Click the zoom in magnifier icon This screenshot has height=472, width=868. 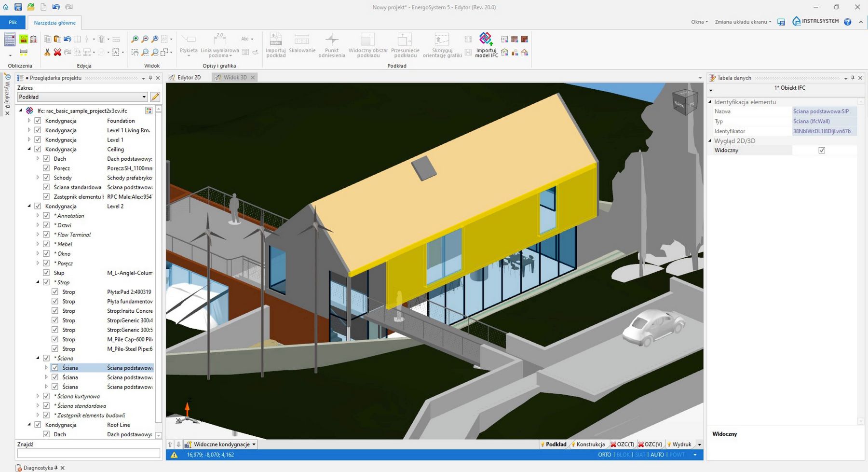[135, 39]
